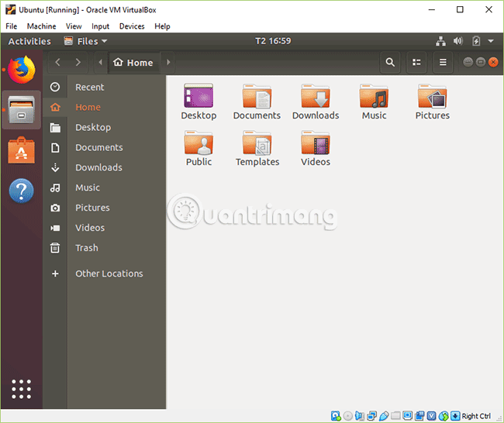The width and height of the screenshot is (504, 423).
Task: Click the path bar left scroll arrow
Action: coord(101,62)
